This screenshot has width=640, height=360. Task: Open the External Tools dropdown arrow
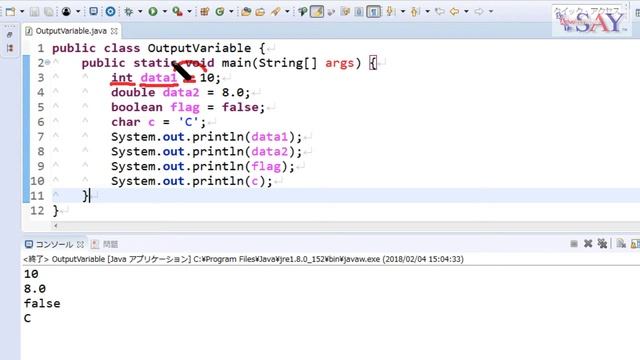pos(189,12)
